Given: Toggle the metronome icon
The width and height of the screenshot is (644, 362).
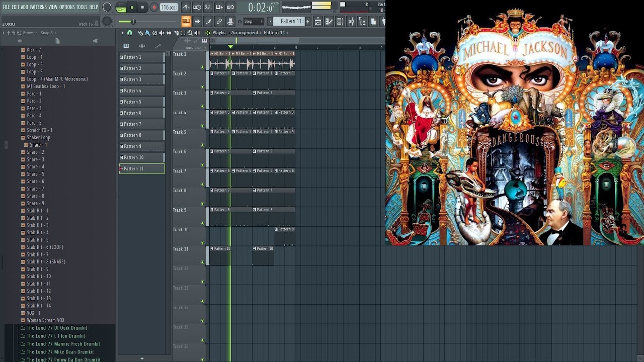Looking at the screenshot, I should coord(186,7).
